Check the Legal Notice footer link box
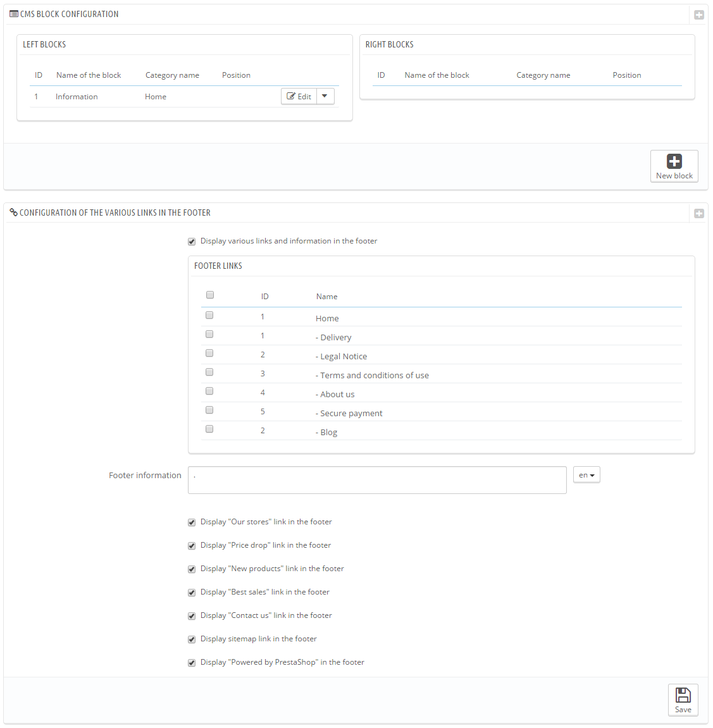 click(209, 354)
